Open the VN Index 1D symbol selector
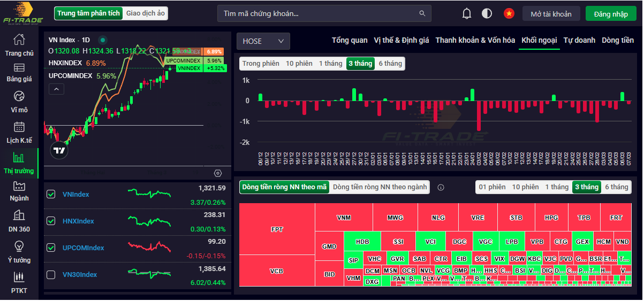Viewport: 644px width, 301px height. click(x=69, y=40)
